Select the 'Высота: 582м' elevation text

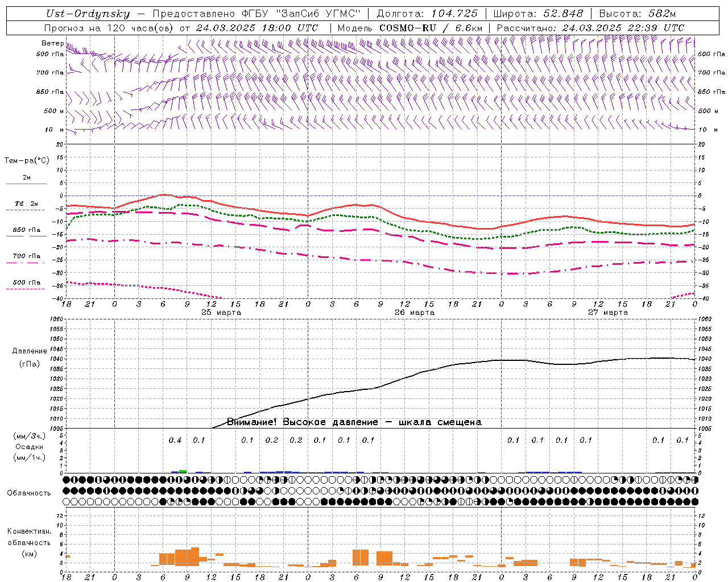(x=638, y=14)
